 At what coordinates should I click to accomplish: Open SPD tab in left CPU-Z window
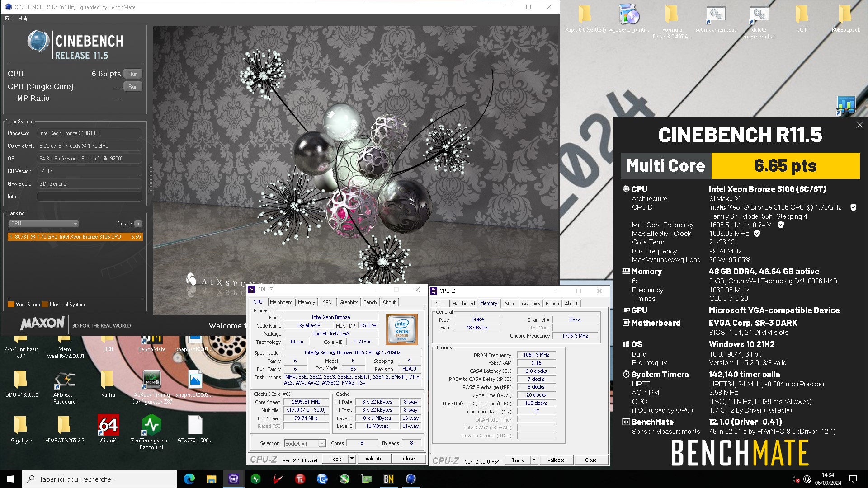click(x=327, y=302)
